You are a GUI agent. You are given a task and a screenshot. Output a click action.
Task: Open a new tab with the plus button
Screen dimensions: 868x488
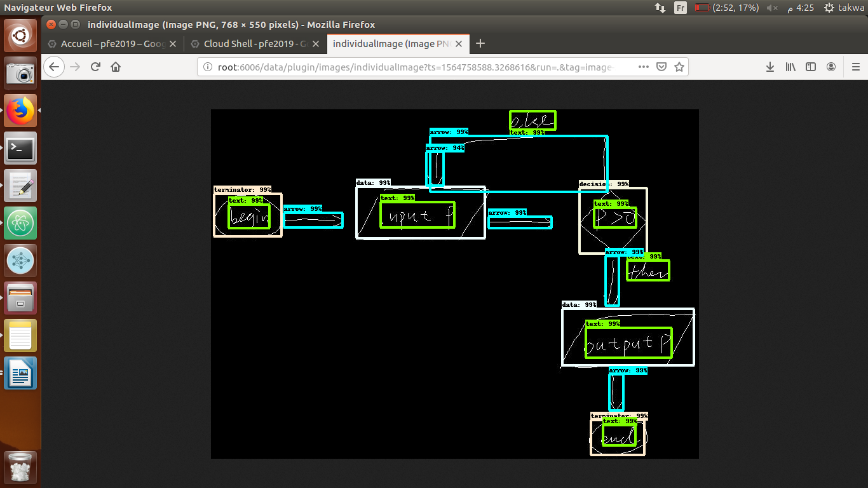pos(480,43)
